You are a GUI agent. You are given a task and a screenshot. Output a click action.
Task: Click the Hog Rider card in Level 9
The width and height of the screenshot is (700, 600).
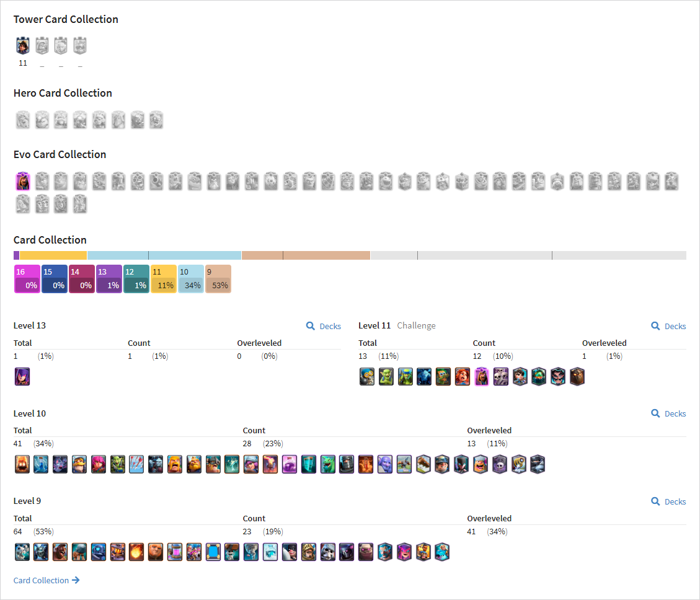click(x=60, y=552)
